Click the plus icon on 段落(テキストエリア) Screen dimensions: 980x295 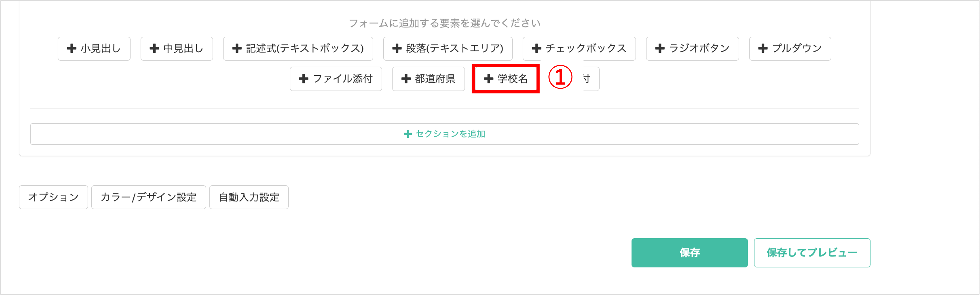tap(397, 48)
